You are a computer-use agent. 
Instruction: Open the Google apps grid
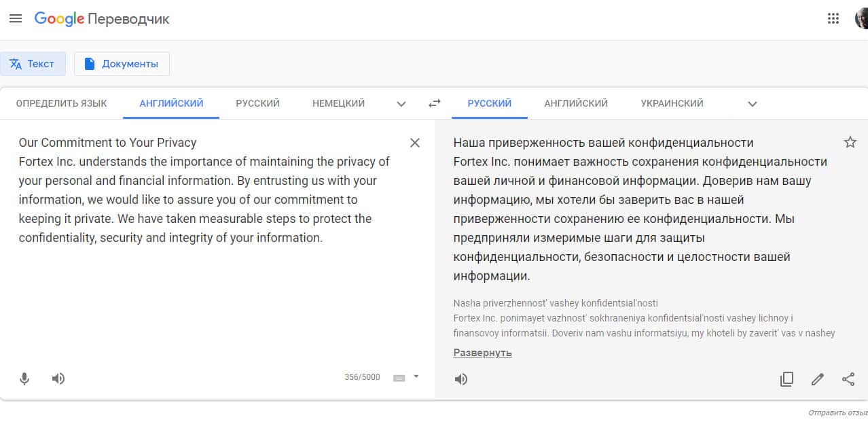click(x=833, y=19)
